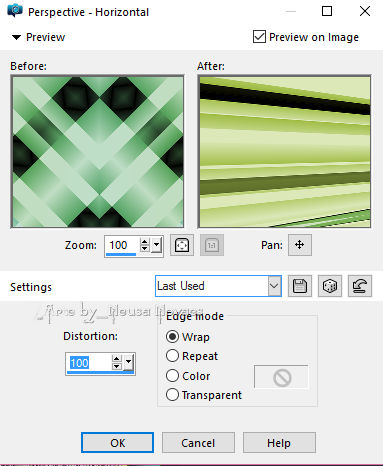Image resolution: width=383 pixels, height=466 pixels.
Task: Click OK to apply perspective
Action: 117,443
